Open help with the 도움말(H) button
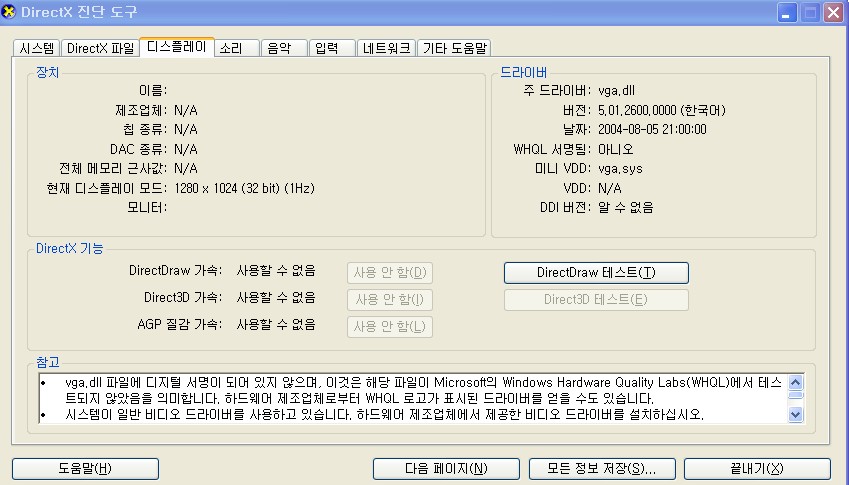849x485 pixels. [x=78, y=468]
